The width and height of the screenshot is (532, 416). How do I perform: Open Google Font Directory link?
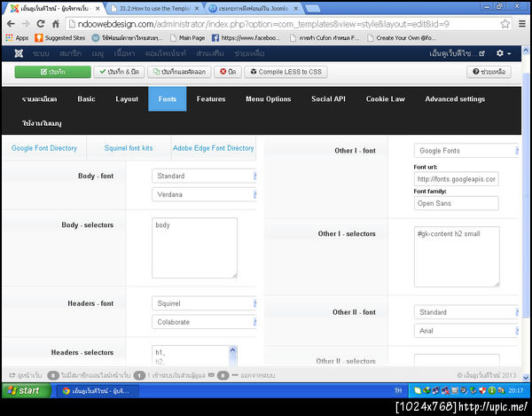click(44, 148)
